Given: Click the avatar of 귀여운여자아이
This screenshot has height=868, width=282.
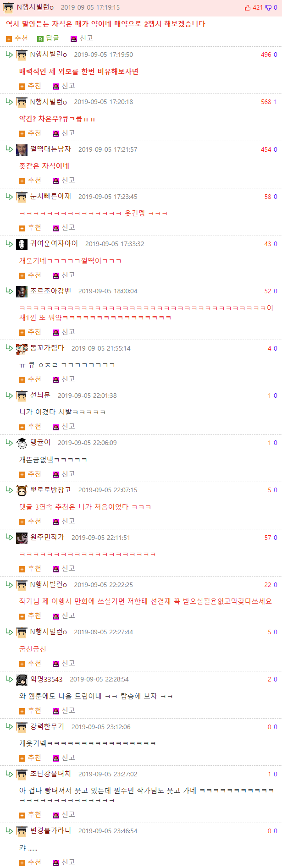Looking at the screenshot, I should 22,244.
